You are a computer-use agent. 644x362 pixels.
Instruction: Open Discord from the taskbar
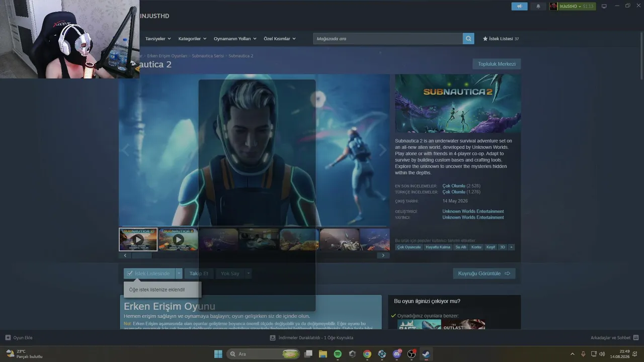397,354
